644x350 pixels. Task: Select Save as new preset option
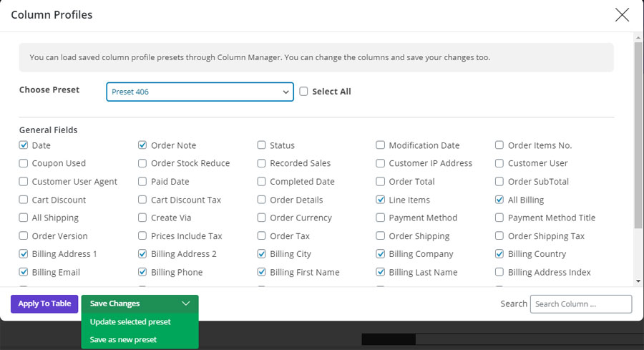123,339
